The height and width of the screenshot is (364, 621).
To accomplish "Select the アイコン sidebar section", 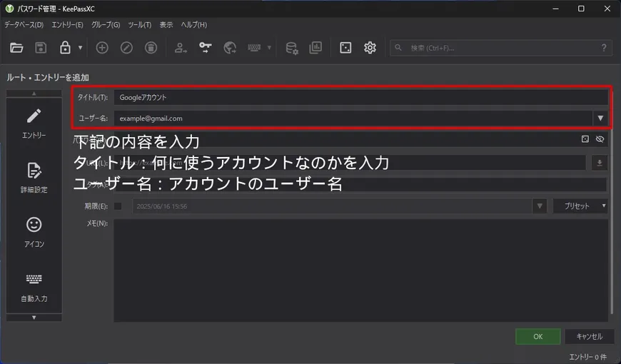I will click(34, 233).
